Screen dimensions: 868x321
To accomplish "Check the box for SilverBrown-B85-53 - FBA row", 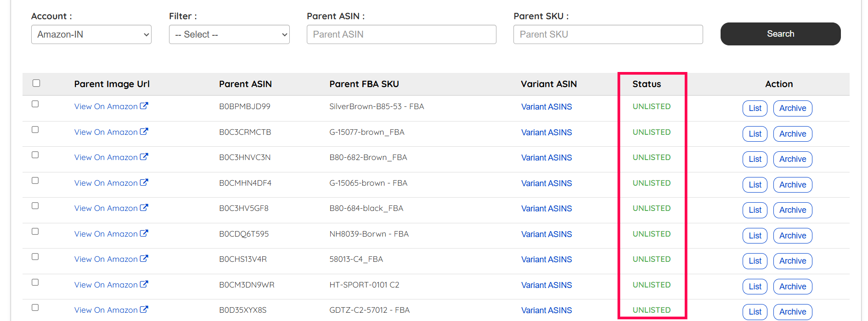I will point(35,104).
